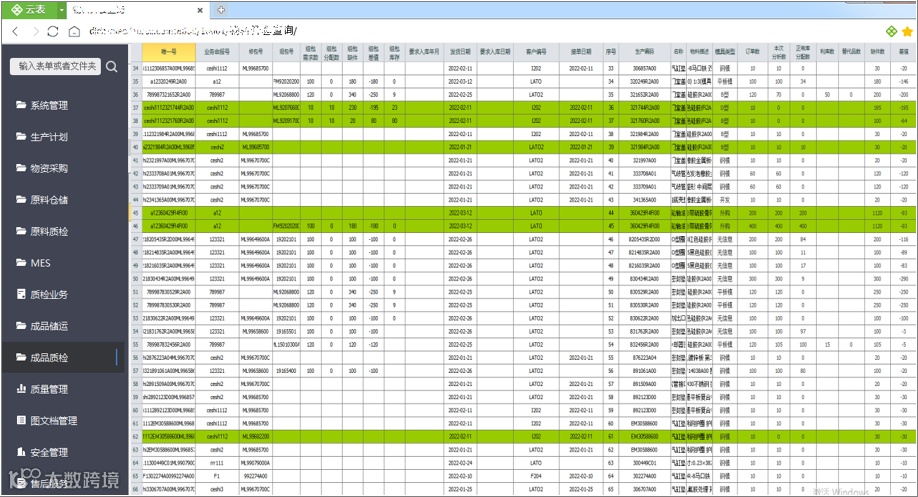
Task: Click the 图文档管理 list icon
Action: (21, 420)
